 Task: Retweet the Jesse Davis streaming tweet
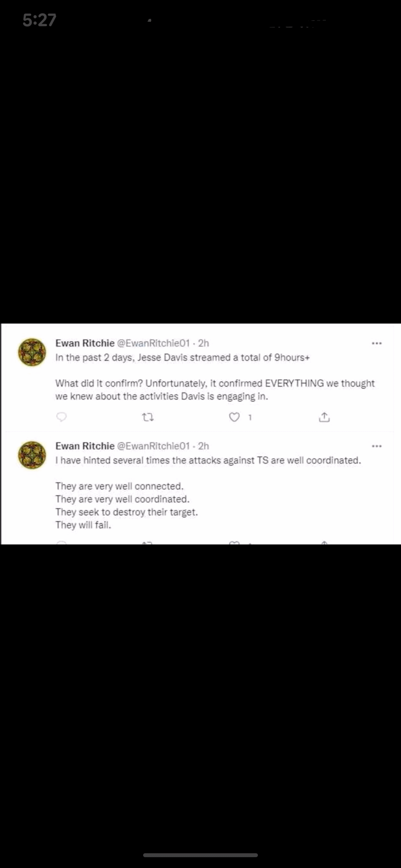point(148,417)
